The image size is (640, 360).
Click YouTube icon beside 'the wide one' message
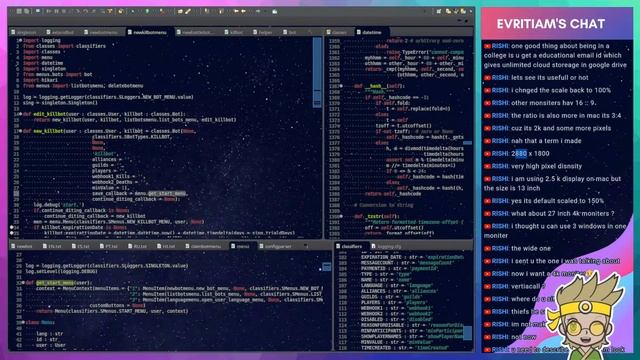(x=487, y=249)
